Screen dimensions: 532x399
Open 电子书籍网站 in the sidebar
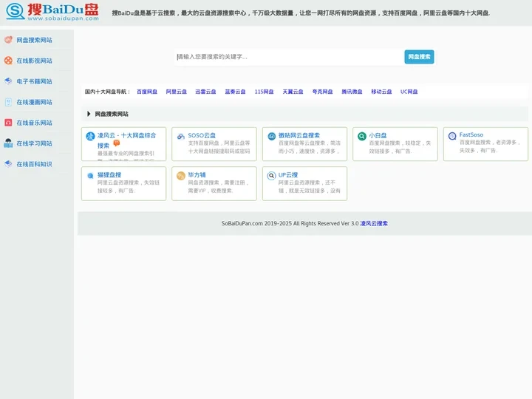coord(34,81)
